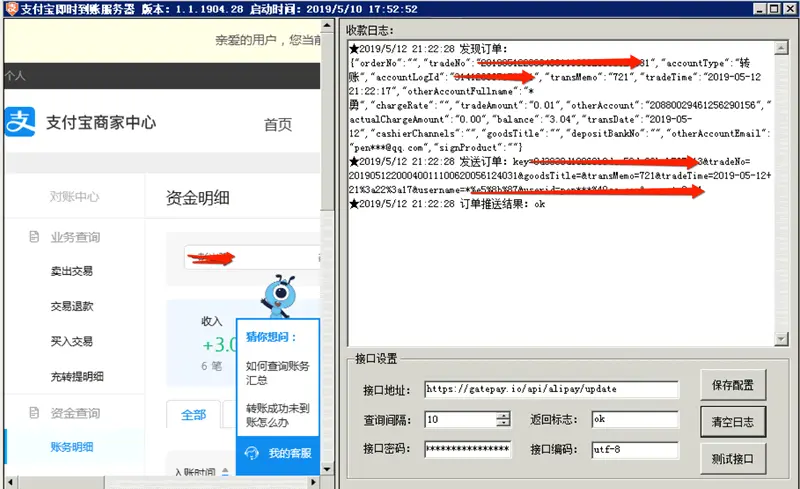Maximize the 支付宝即时到账服务器 window
This screenshot has width=800, height=489.
[x=773, y=9]
